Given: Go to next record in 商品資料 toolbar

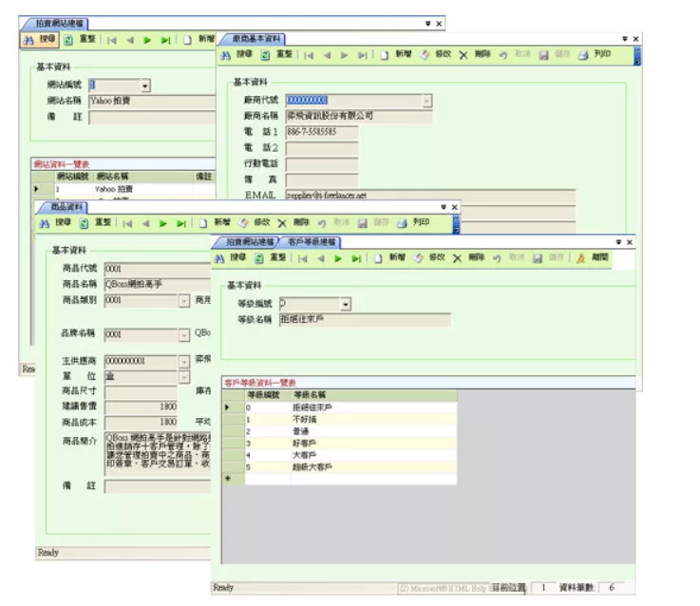Looking at the screenshot, I should point(162,223).
